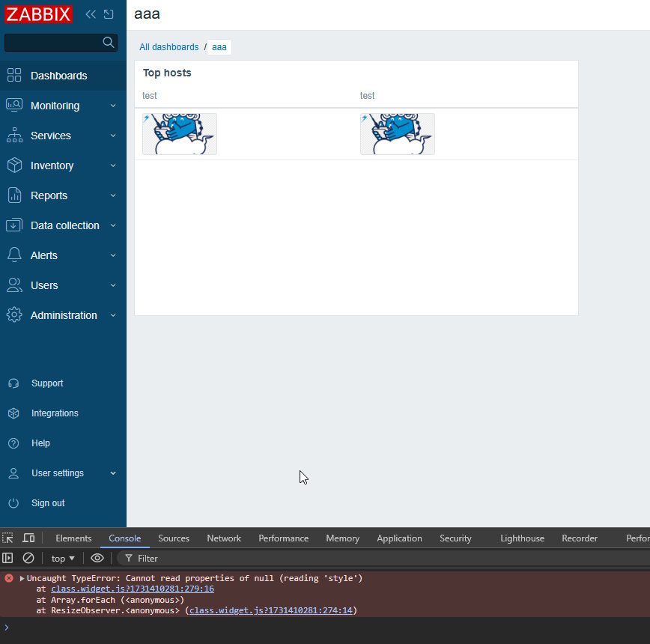Image resolution: width=650 pixels, height=644 pixels.
Task: Expand the Administration menu chevron
Action: coord(113,315)
